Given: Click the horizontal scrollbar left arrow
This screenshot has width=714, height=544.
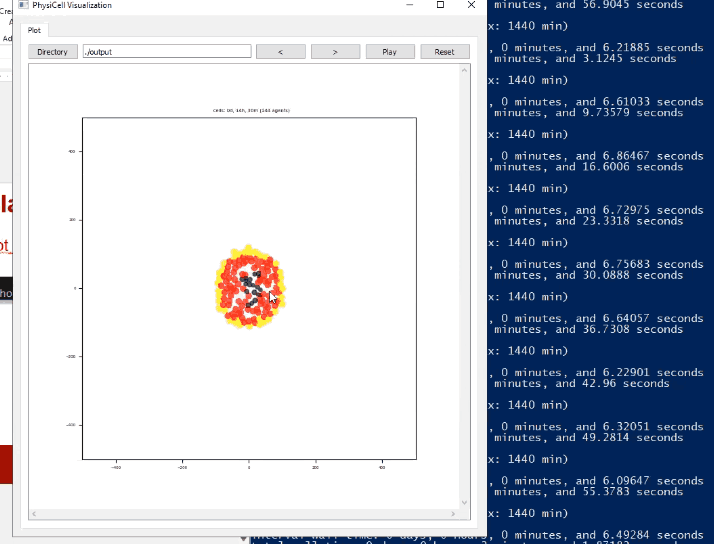Looking at the screenshot, I should 34,514.
